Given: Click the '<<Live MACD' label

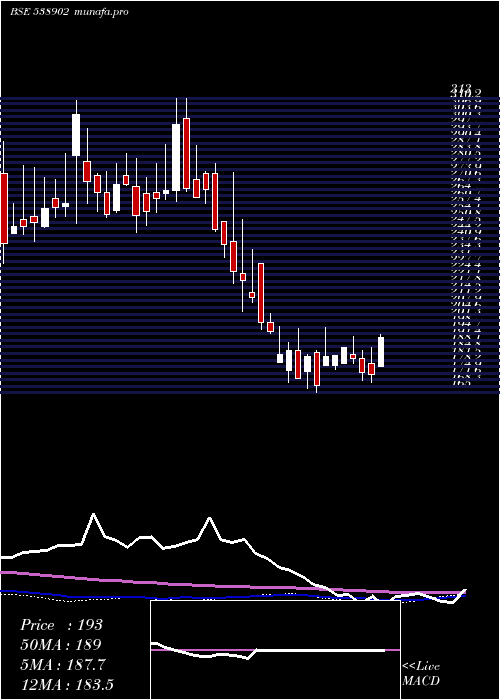Looking at the screenshot, I should tap(421, 674).
